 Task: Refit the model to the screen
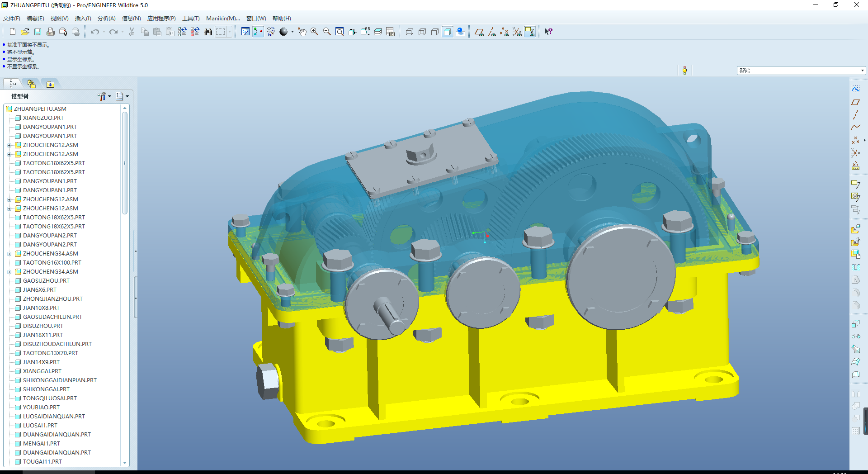(340, 32)
